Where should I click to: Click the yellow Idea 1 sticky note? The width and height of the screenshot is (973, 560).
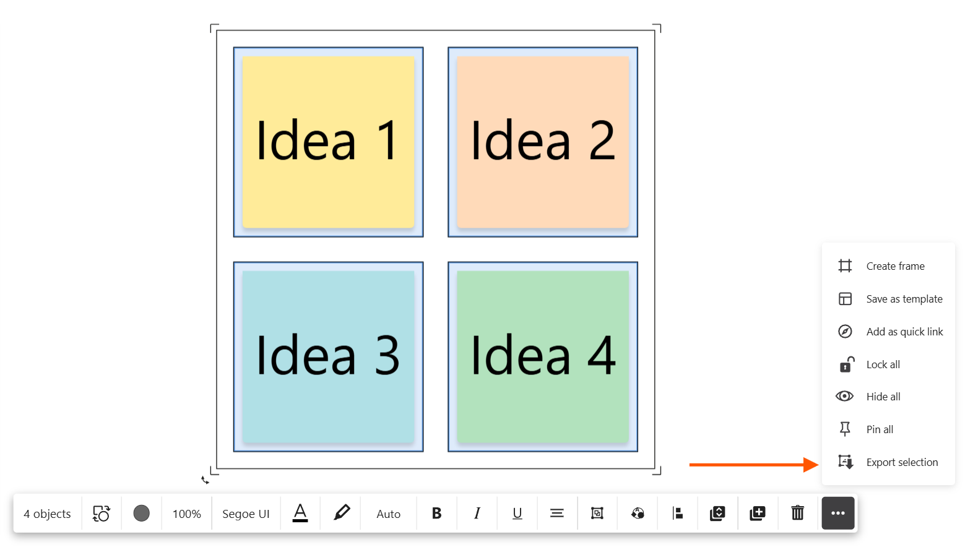pos(328,142)
